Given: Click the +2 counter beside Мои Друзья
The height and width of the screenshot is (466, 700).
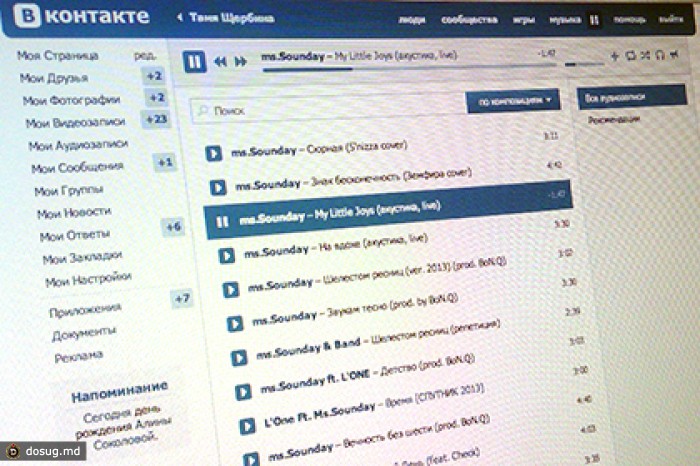Looking at the screenshot, I should [x=154, y=76].
